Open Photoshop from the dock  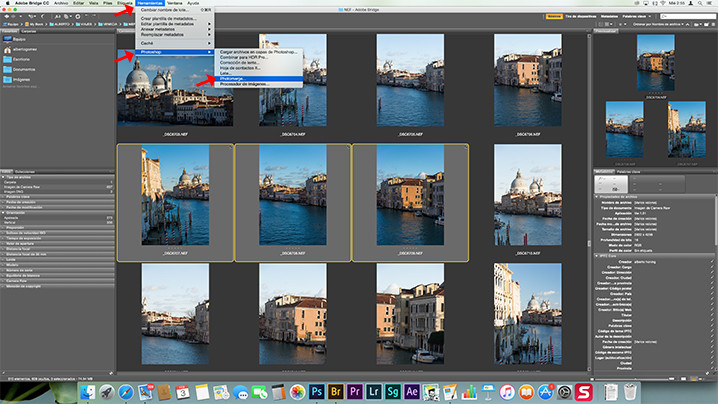point(316,392)
